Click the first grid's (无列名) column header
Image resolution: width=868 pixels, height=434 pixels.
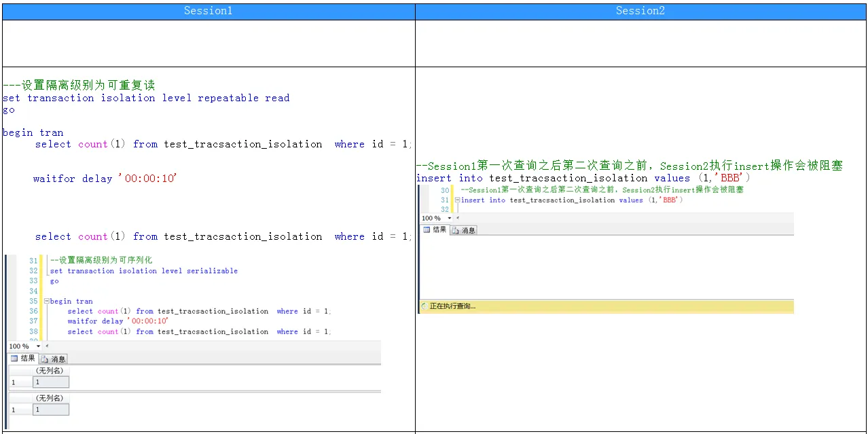(x=50, y=371)
